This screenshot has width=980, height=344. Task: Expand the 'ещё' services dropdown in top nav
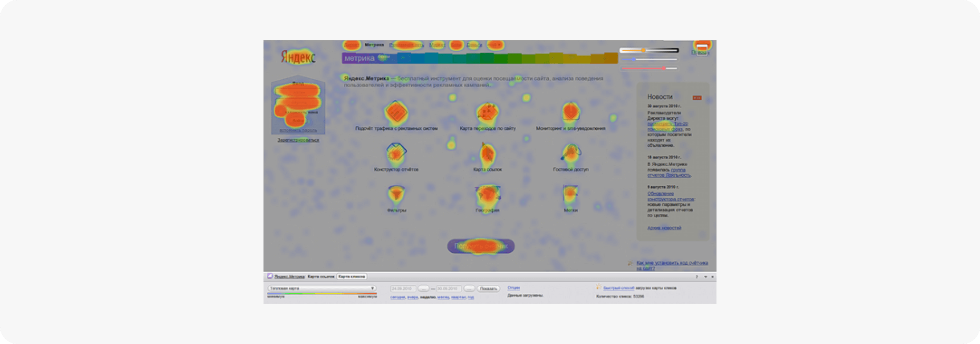494,45
